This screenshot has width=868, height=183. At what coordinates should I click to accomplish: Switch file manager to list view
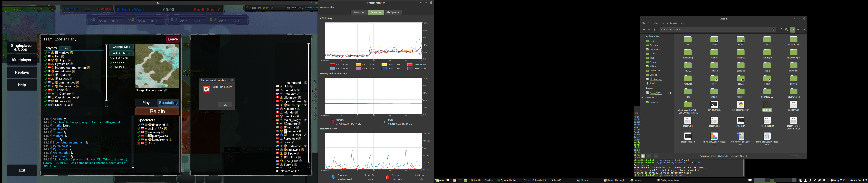click(x=798, y=30)
